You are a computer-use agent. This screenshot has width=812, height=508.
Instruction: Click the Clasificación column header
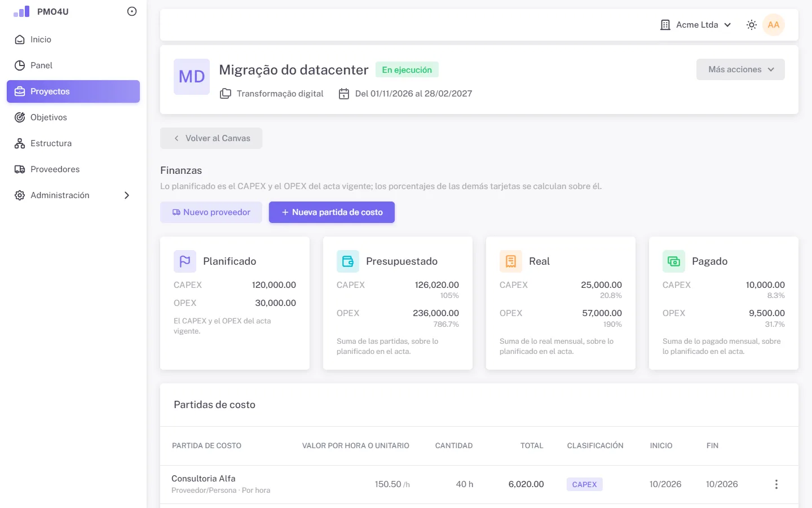tap(595, 446)
